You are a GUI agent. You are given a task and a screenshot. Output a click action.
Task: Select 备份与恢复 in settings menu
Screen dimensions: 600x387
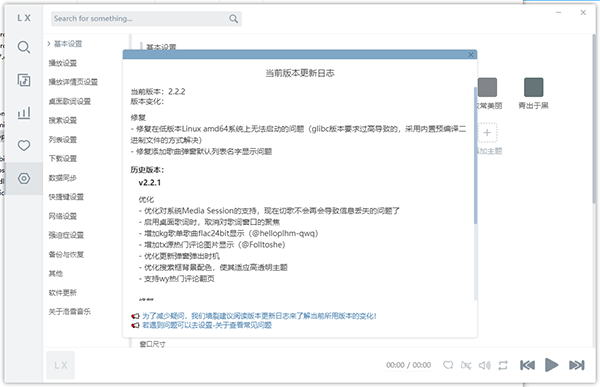click(x=66, y=254)
